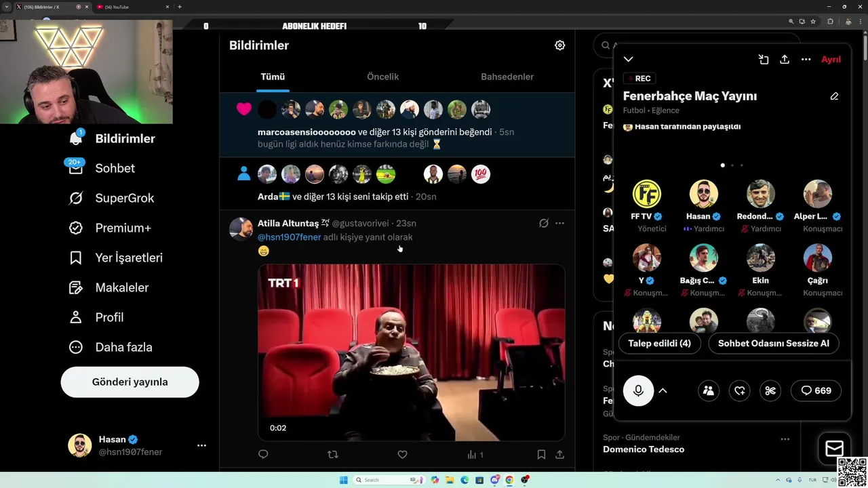Click the scissors clip icon in Space

pyautogui.click(x=770, y=390)
